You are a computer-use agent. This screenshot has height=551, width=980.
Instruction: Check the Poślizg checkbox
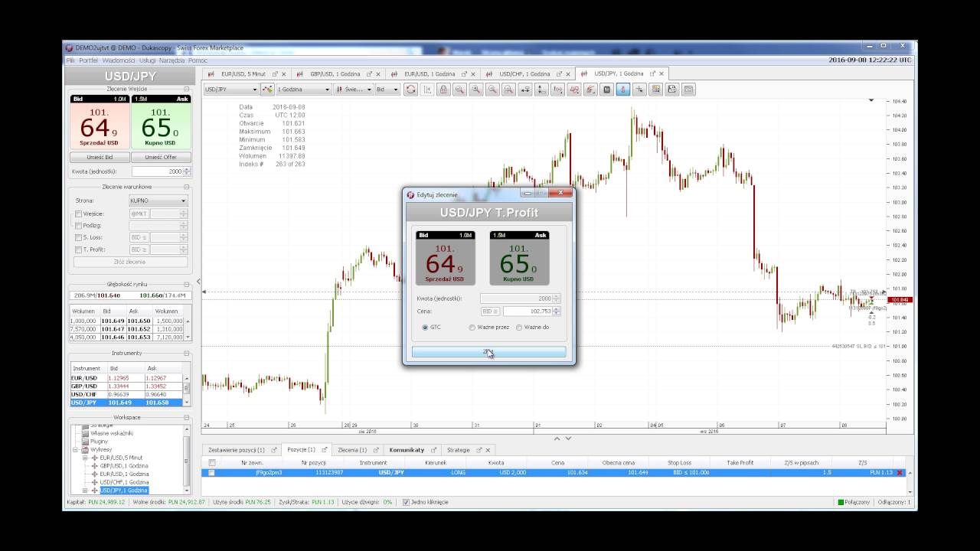pyautogui.click(x=78, y=226)
